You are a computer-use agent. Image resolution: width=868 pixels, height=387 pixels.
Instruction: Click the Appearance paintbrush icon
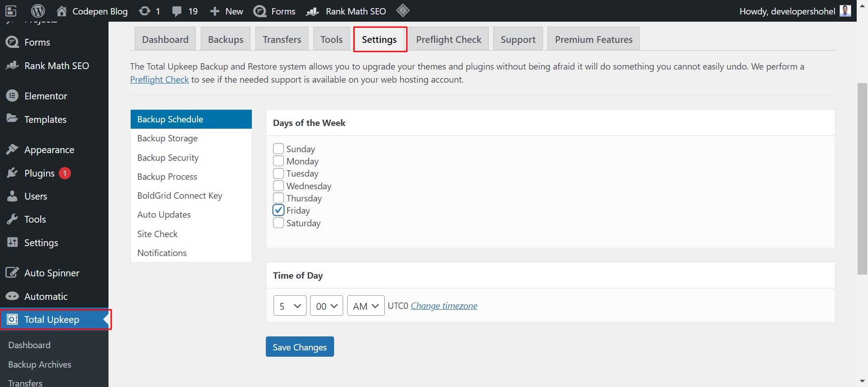click(x=12, y=149)
